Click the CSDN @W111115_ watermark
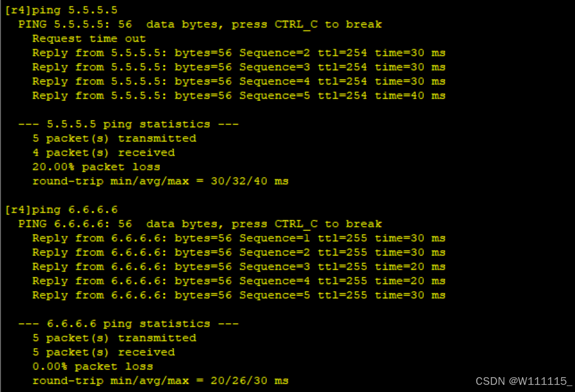This screenshot has width=575, height=392. click(x=524, y=381)
